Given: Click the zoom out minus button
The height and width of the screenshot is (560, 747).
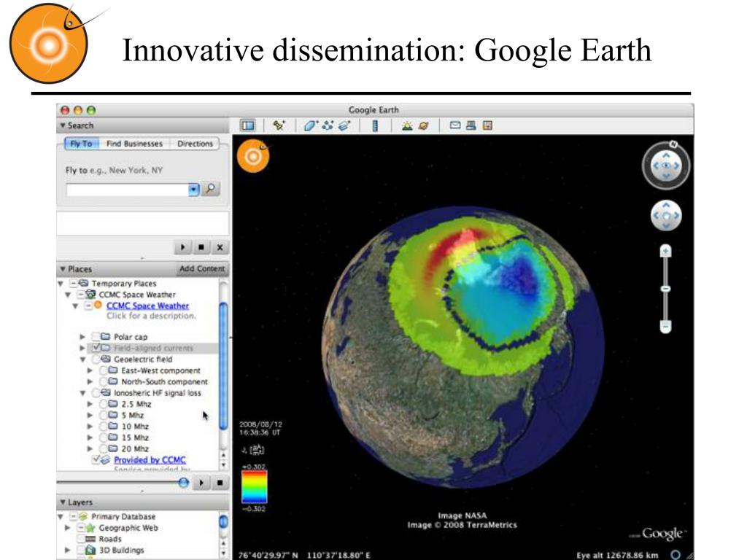Looking at the screenshot, I should 665,326.
